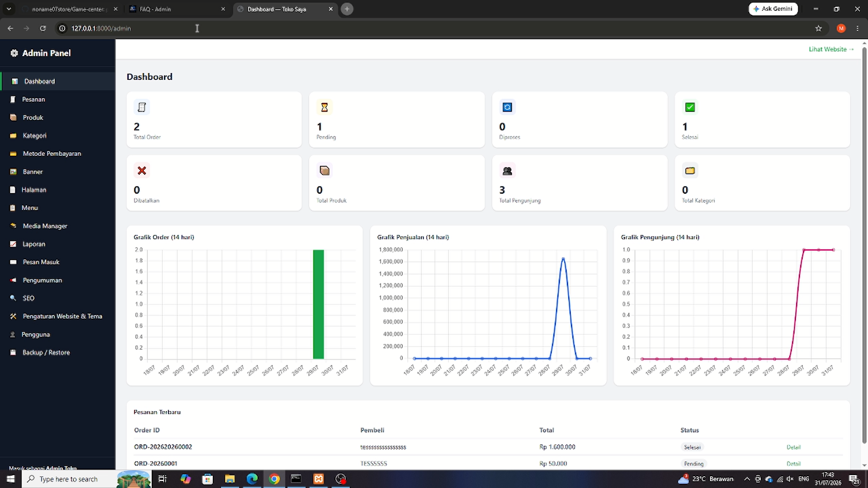Click the taskbar search box
Image resolution: width=868 pixels, height=488 pixels.
(86, 479)
